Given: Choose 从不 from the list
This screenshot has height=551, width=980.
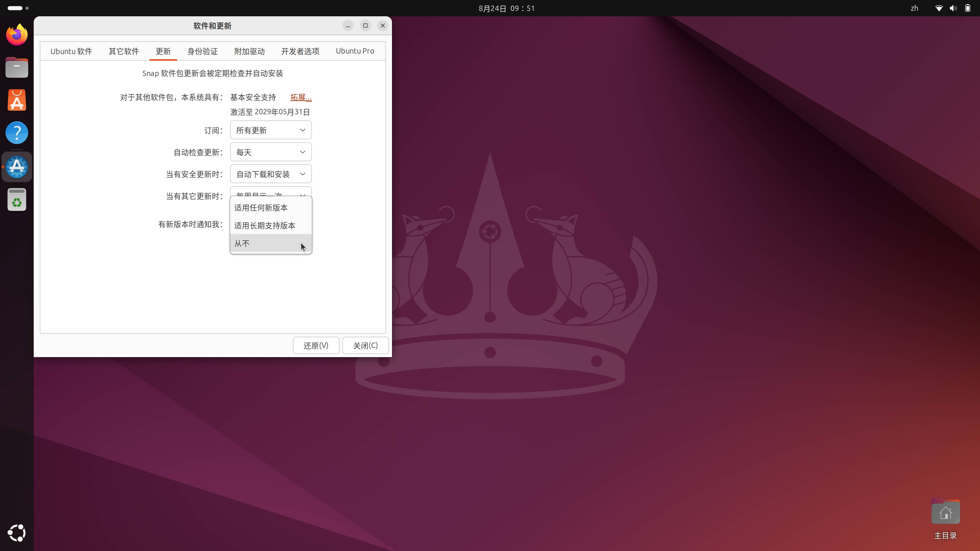Looking at the screenshot, I should 271,243.
